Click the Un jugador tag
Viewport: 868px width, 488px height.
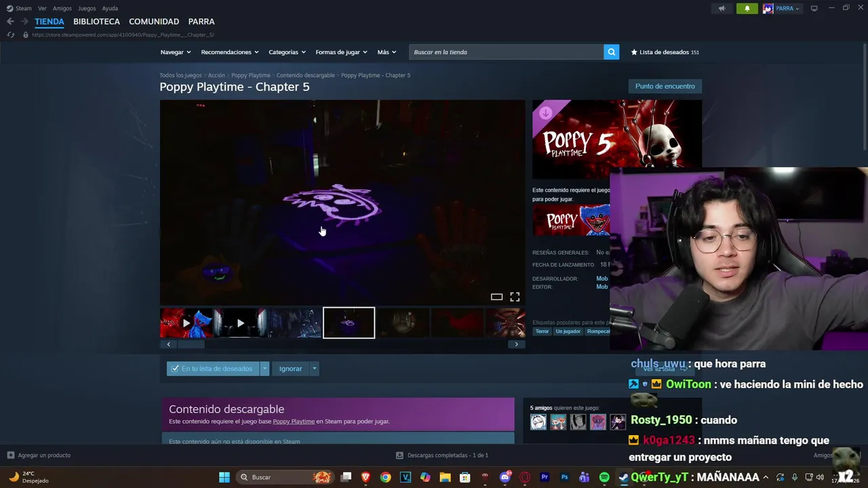[x=568, y=331]
